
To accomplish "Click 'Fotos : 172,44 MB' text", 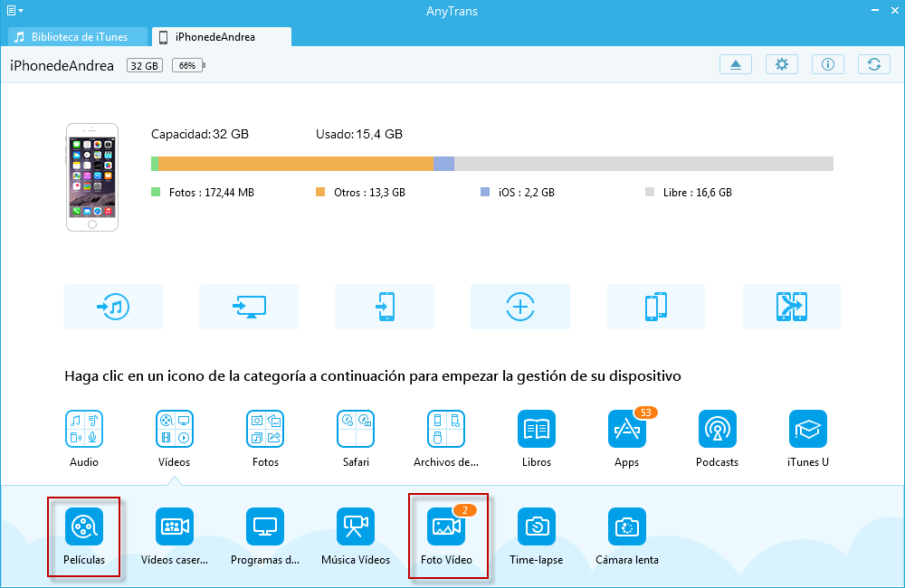I will pyautogui.click(x=211, y=192).
